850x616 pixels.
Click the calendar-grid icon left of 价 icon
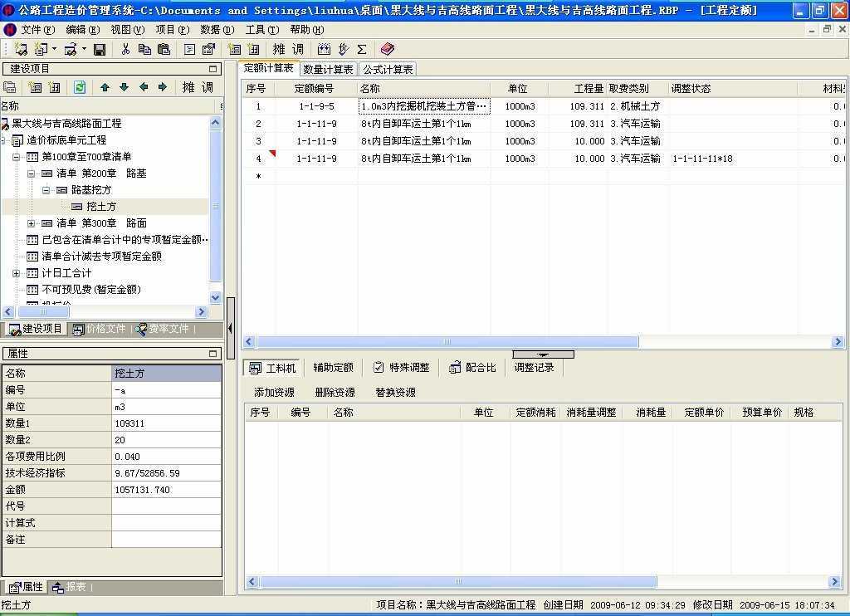[325, 49]
